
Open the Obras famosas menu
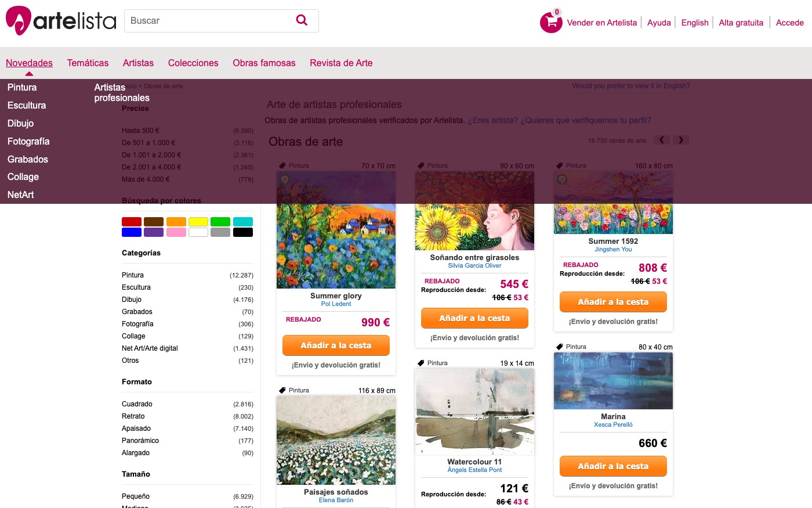[x=264, y=63]
